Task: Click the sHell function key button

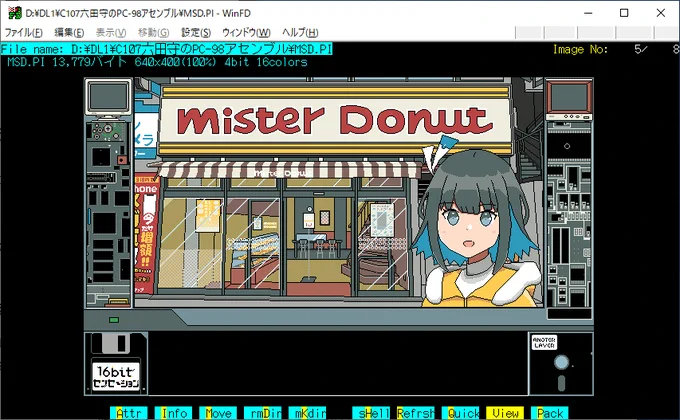Action: point(371,413)
